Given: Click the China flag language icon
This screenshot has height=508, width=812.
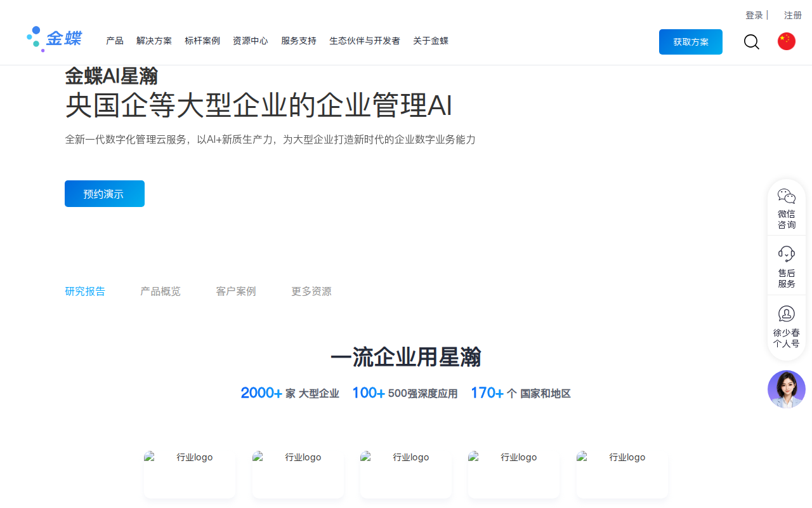Looking at the screenshot, I should (787, 41).
